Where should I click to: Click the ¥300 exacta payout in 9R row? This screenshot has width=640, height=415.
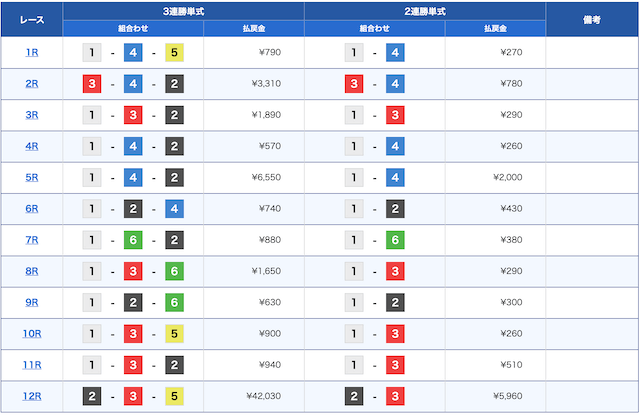511,302
